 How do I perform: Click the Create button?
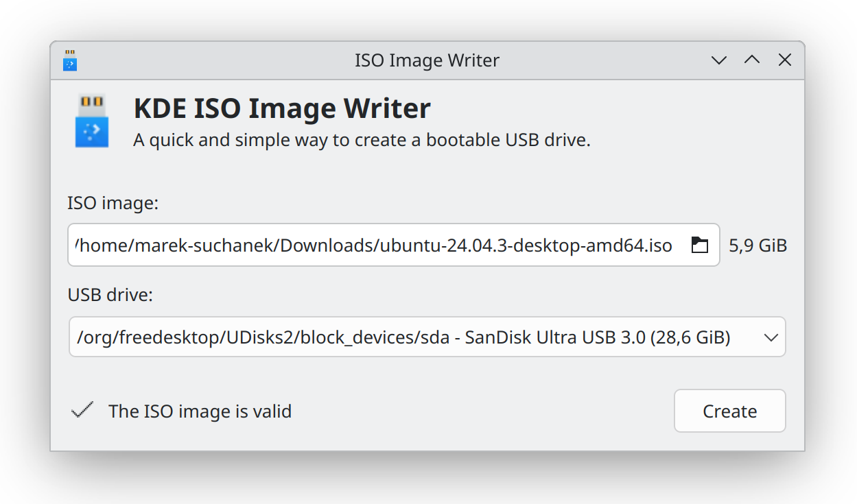730,411
